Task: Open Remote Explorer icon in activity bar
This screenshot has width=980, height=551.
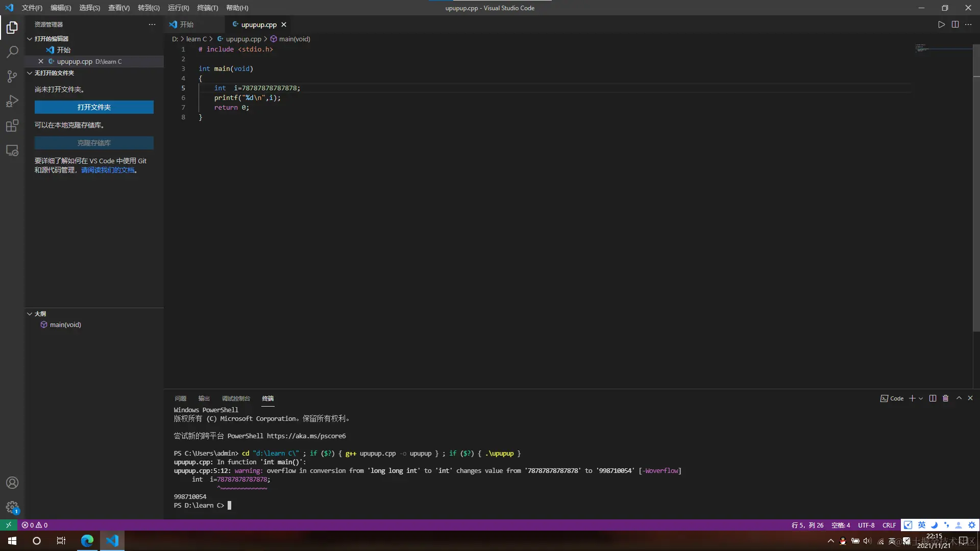Action: tap(12, 151)
